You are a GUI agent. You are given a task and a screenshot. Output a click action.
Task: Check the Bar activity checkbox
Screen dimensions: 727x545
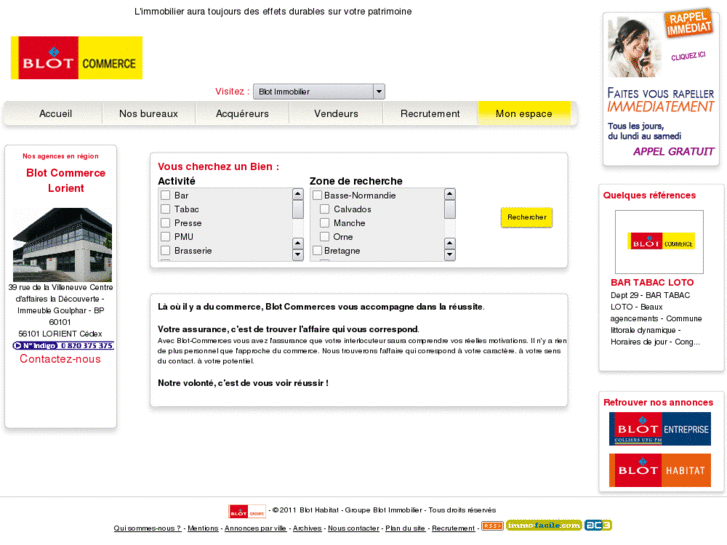click(x=166, y=195)
